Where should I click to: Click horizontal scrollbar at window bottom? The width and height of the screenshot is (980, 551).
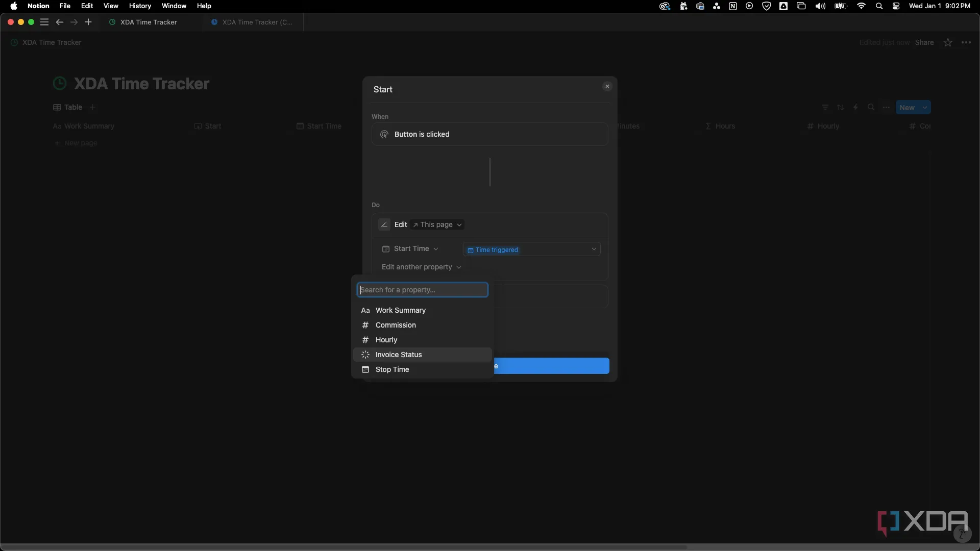344,547
